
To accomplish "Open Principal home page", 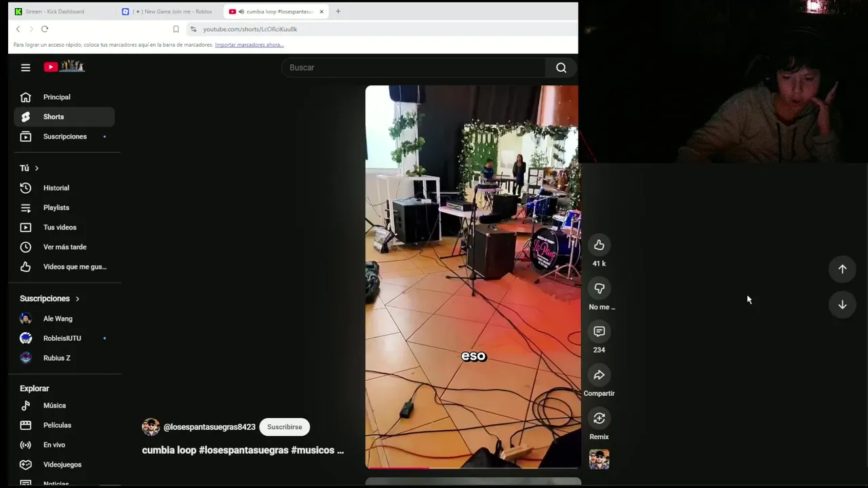I will click(64, 97).
